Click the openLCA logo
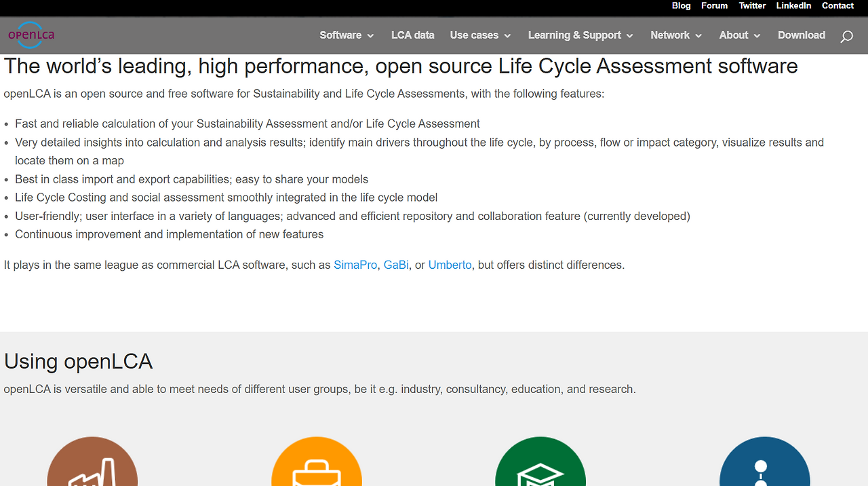This screenshot has height=486, width=868. pyautogui.click(x=31, y=35)
